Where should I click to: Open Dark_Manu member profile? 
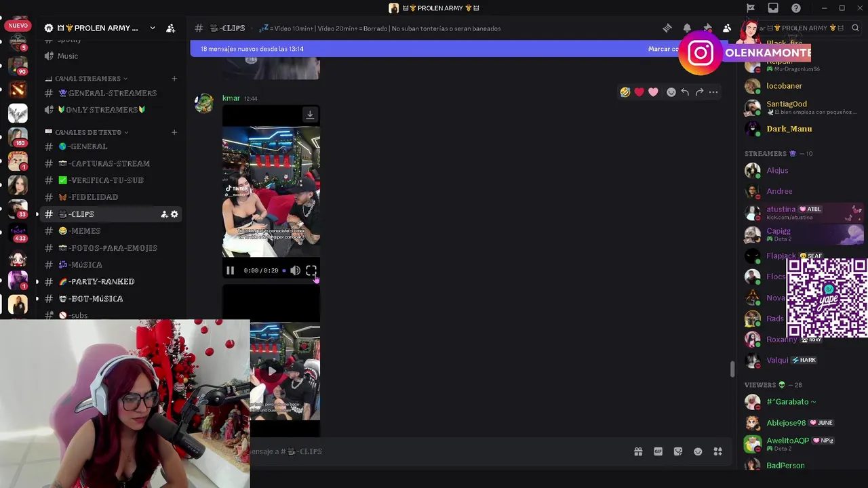coord(789,129)
